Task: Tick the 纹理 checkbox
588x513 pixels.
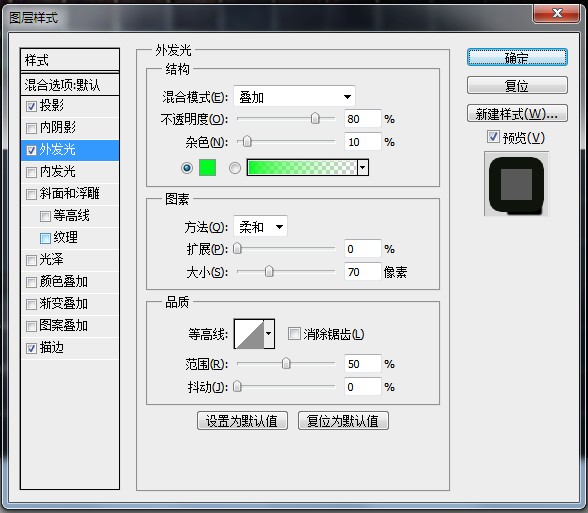Action: coord(45,238)
